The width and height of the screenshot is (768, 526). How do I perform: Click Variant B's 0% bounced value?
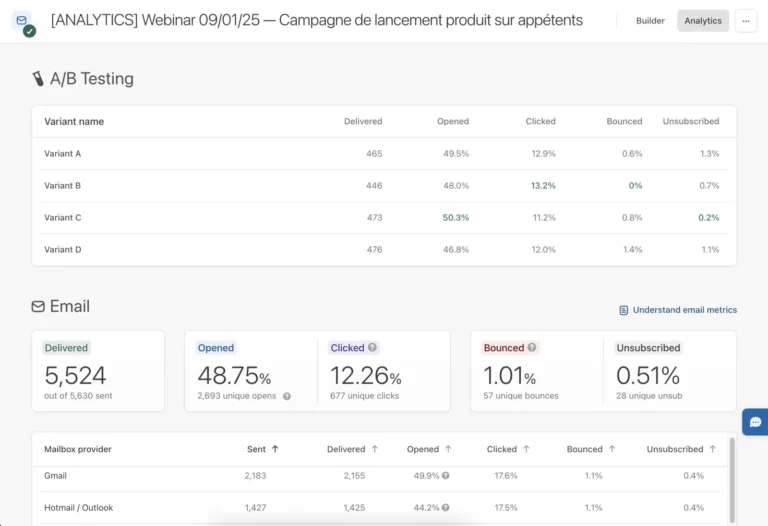pos(635,186)
